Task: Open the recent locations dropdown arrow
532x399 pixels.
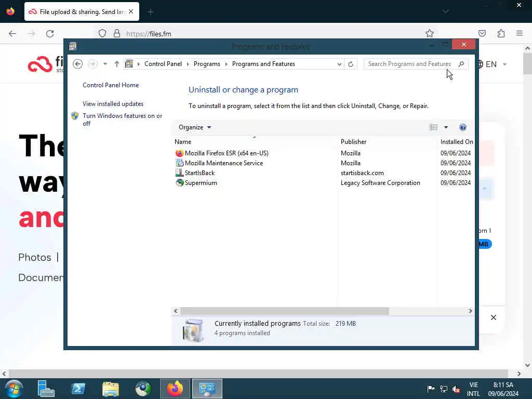Action: click(x=105, y=64)
